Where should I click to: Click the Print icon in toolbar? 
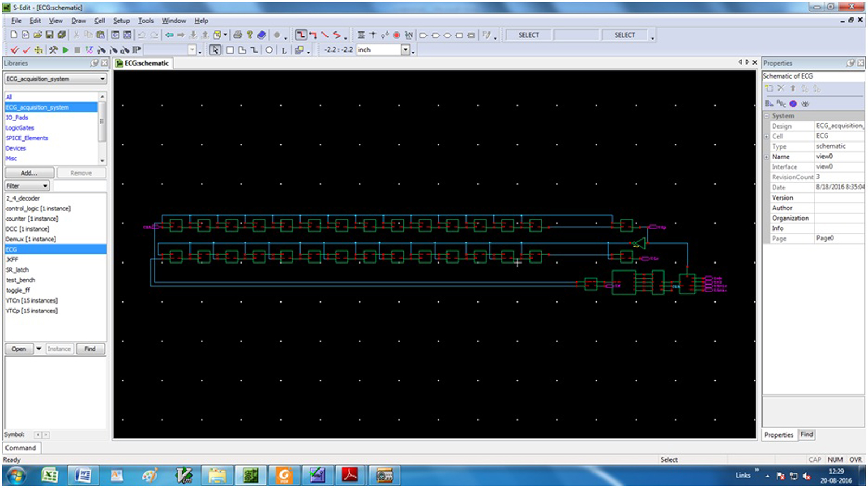(238, 35)
